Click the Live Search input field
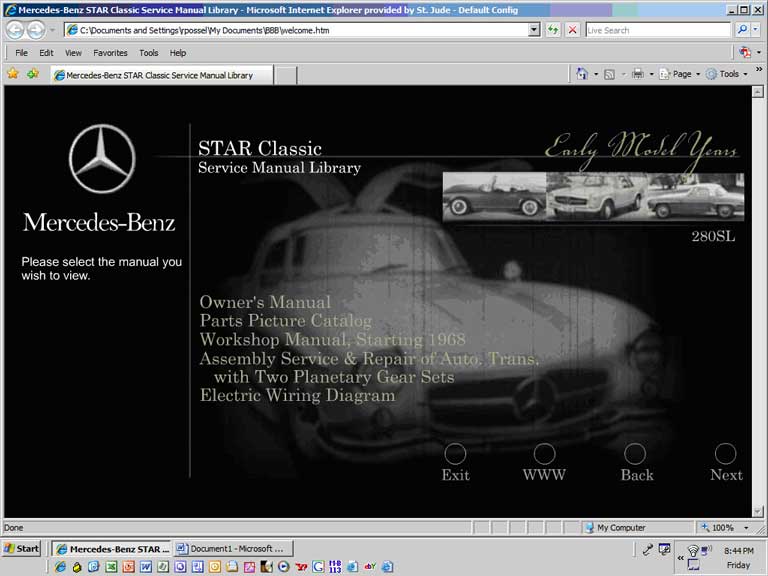Image resolution: width=768 pixels, height=576 pixels. (x=658, y=30)
